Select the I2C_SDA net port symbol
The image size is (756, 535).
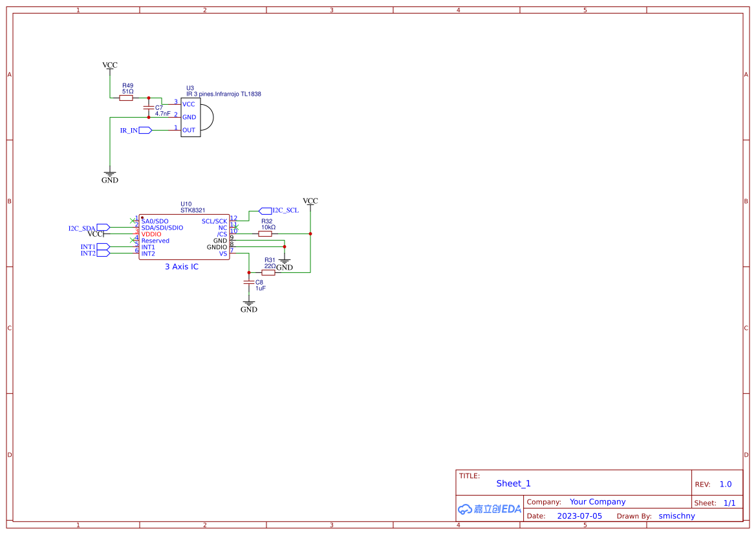point(102,228)
